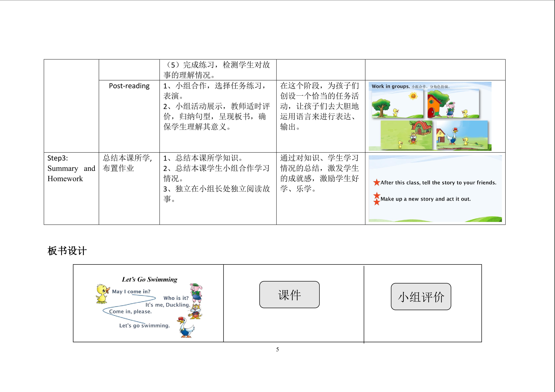
Task: Click the 在这个阶段，为孩子们 line
Action: click(x=320, y=86)
